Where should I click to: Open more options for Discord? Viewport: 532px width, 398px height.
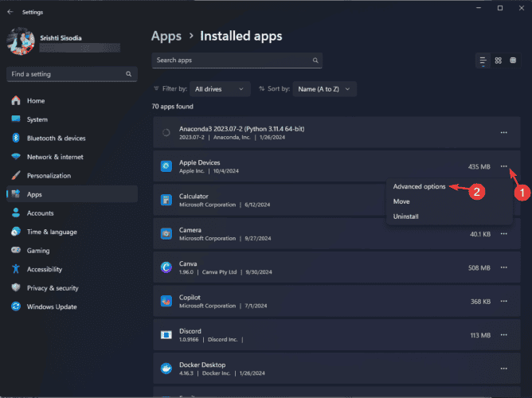pyautogui.click(x=504, y=334)
